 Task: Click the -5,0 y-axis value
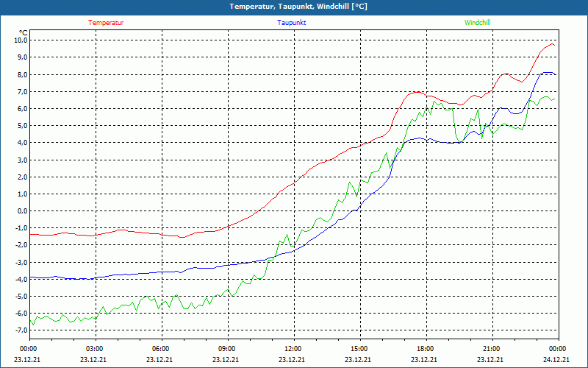point(21,296)
